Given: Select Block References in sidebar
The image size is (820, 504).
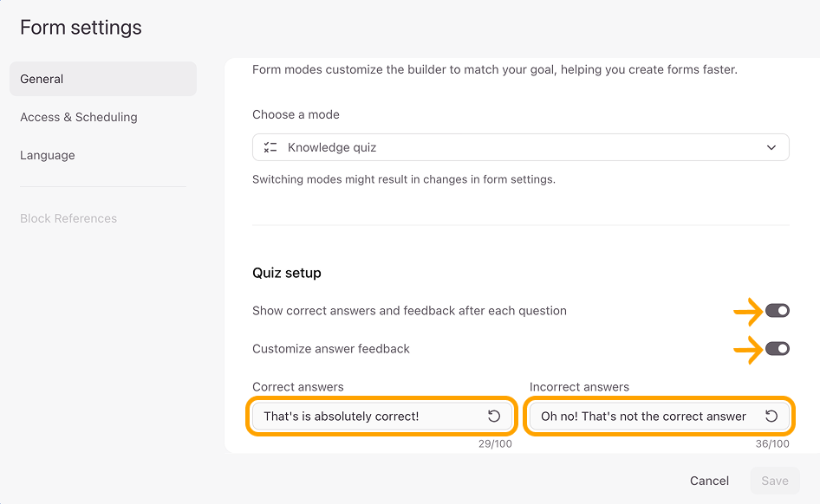Looking at the screenshot, I should click(68, 218).
